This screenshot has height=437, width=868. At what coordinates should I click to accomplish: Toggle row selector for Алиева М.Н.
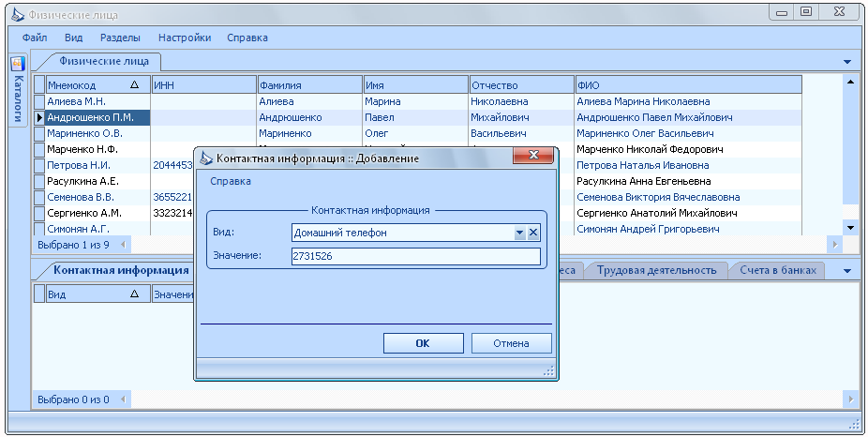(x=39, y=101)
